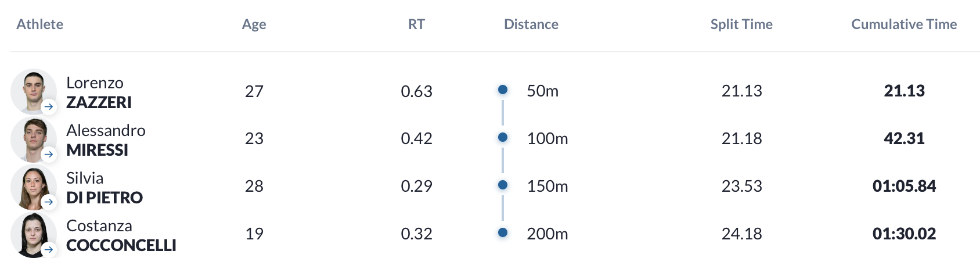This screenshot has width=980, height=258.
Task: Open Lorenzo Zazzeri's profile arrow icon
Action: pyautogui.click(x=49, y=107)
